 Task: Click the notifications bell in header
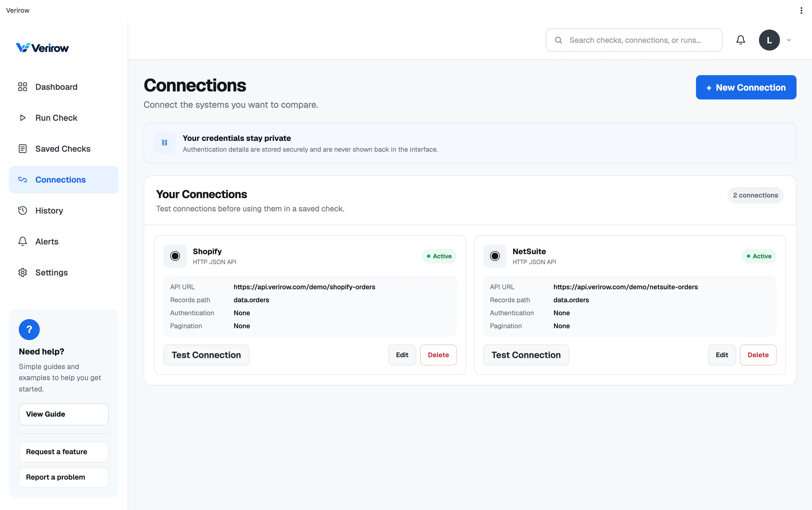point(740,40)
